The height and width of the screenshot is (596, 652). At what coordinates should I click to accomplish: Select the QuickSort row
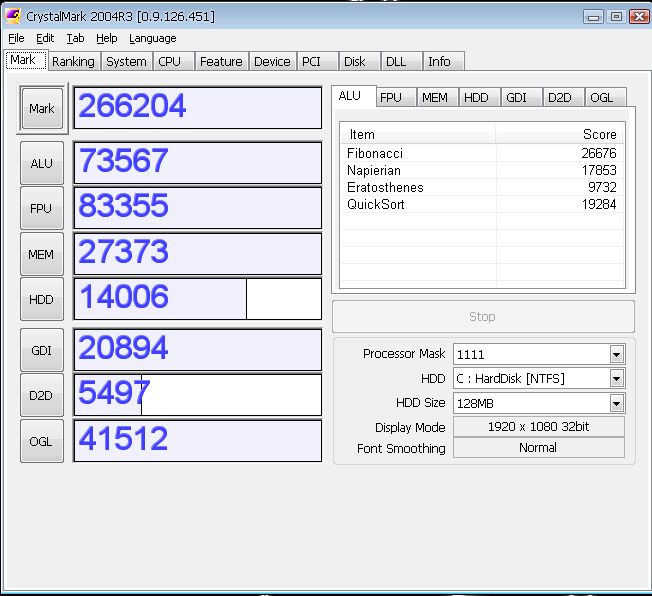click(482, 204)
